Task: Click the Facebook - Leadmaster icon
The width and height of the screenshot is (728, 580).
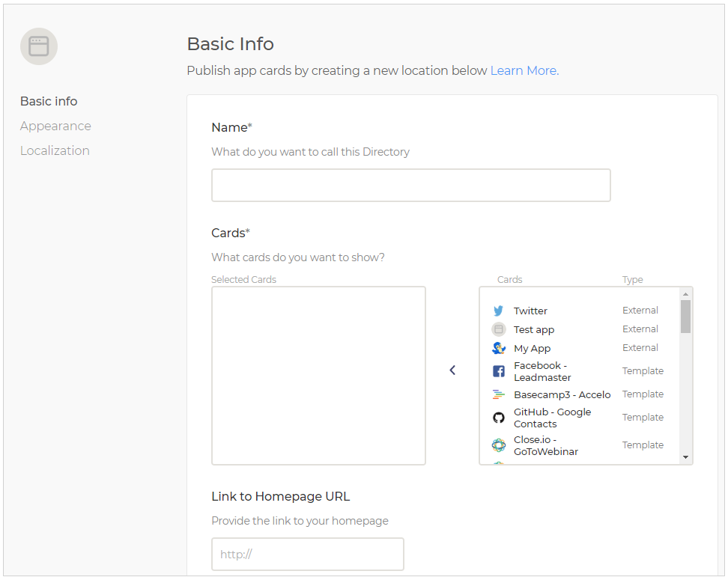Action: (499, 371)
